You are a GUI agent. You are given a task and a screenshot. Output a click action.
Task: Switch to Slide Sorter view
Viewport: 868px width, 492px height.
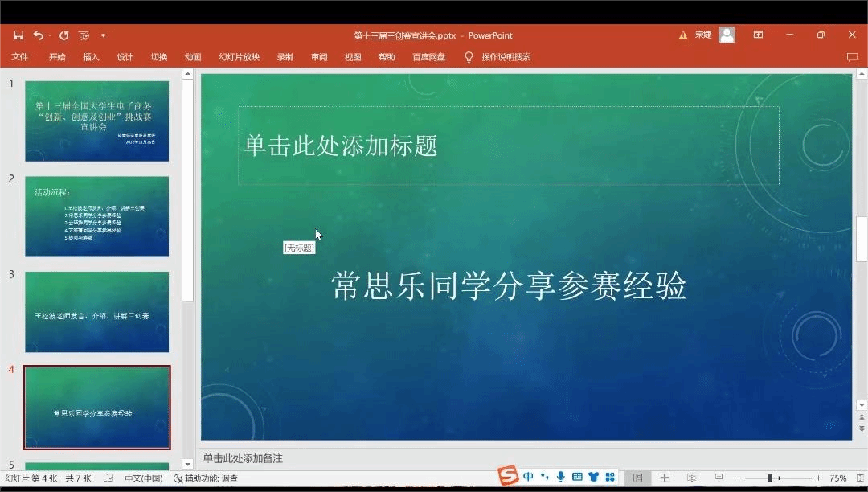665,478
